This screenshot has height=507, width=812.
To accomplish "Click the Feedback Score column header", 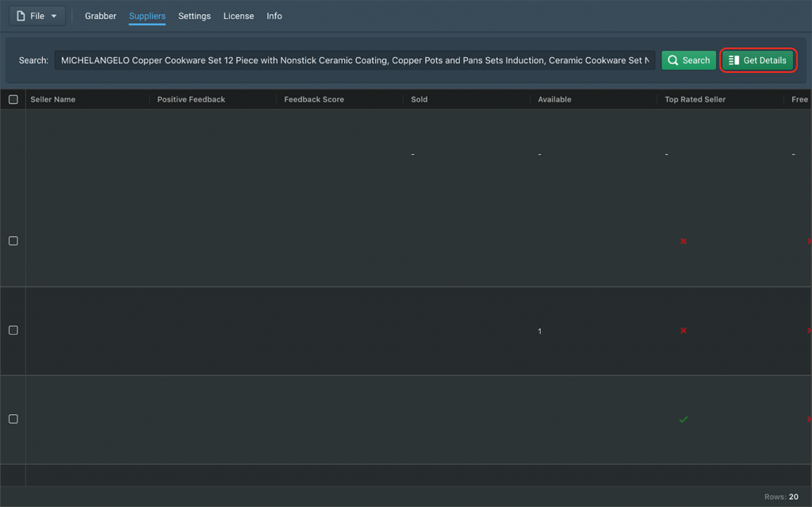I will tap(314, 100).
